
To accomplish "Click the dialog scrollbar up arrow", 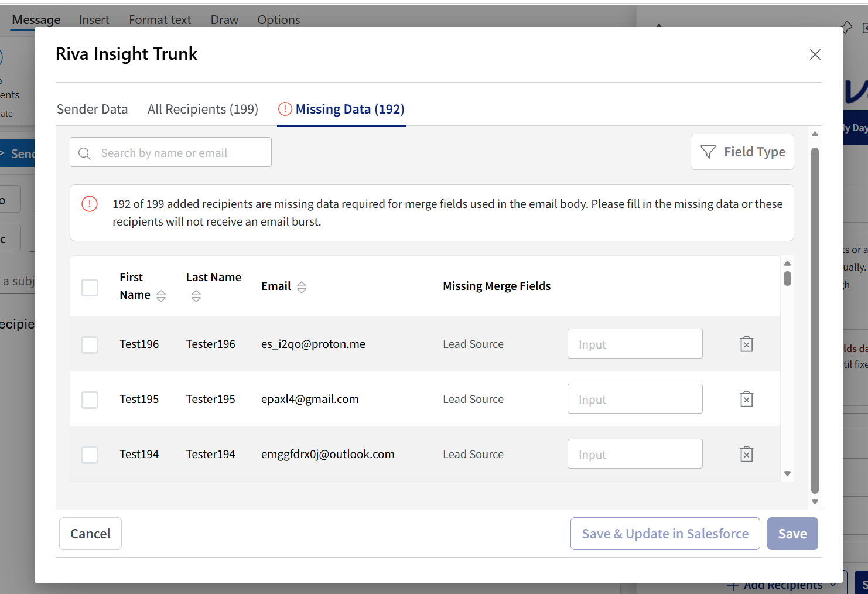I will click(x=815, y=134).
